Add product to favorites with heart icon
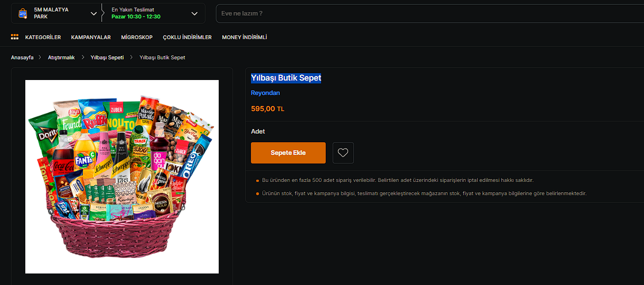 (343, 153)
